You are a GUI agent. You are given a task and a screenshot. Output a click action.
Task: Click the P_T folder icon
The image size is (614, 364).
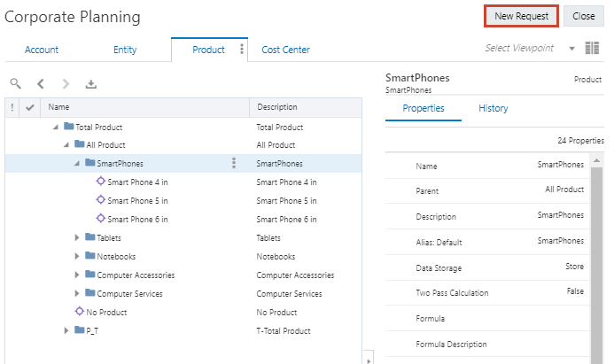80,330
